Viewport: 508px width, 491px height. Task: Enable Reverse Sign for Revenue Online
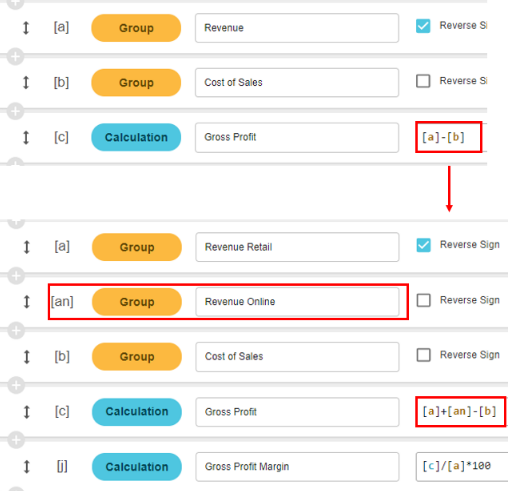(x=424, y=300)
